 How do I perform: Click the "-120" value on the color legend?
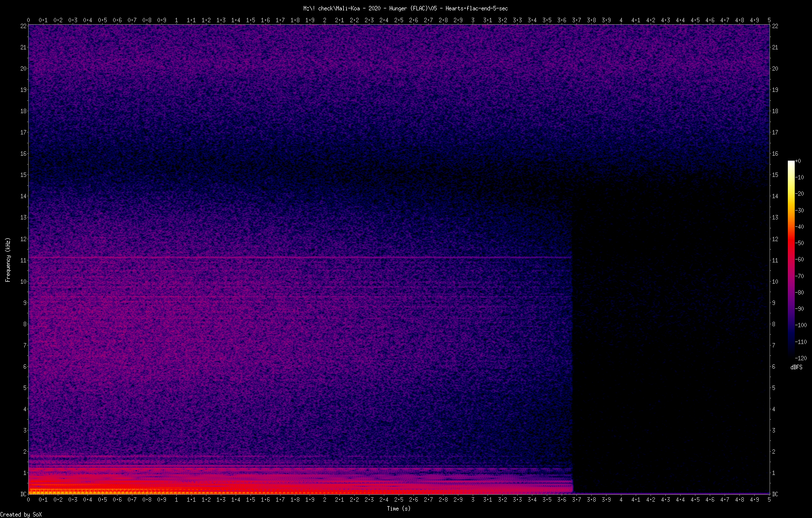(x=801, y=358)
